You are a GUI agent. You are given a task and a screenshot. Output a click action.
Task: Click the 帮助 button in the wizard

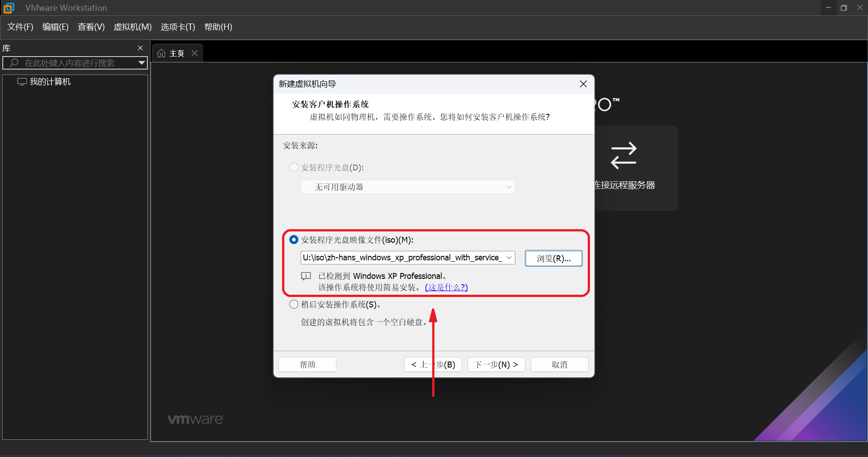(x=307, y=364)
